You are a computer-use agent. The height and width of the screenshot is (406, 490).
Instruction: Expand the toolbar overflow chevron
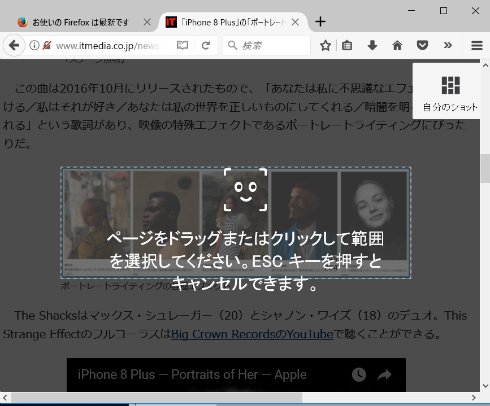[448, 45]
